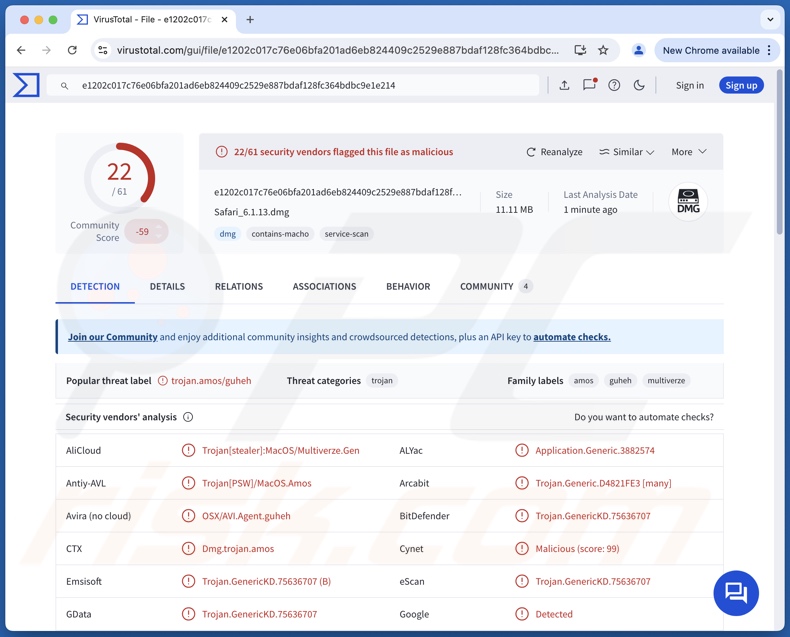
Task: Click the Sign up button
Action: tap(741, 85)
